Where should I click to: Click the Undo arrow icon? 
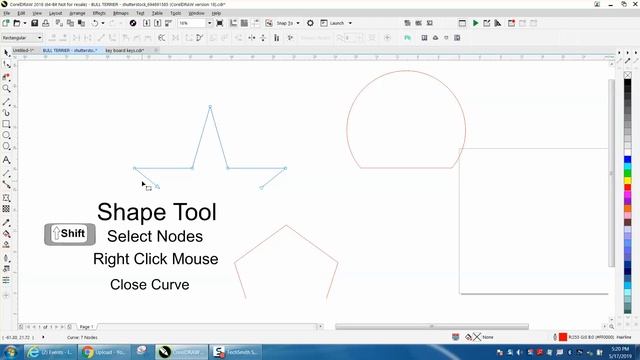(95, 23)
